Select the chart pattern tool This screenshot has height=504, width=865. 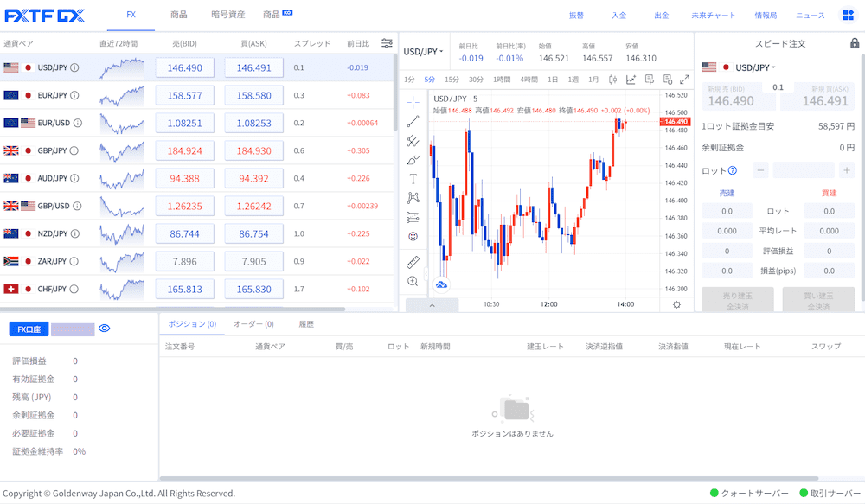click(x=413, y=197)
